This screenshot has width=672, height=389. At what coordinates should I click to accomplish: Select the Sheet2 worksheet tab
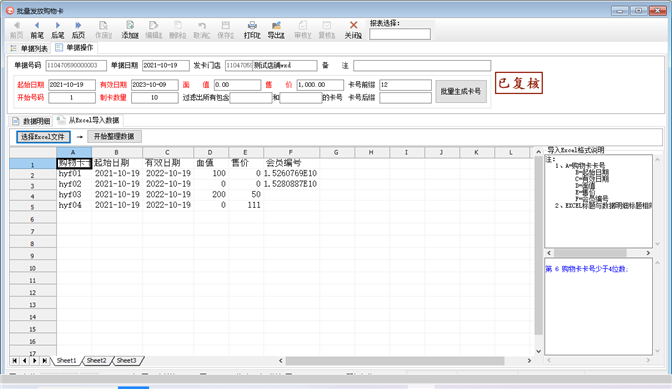96,361
